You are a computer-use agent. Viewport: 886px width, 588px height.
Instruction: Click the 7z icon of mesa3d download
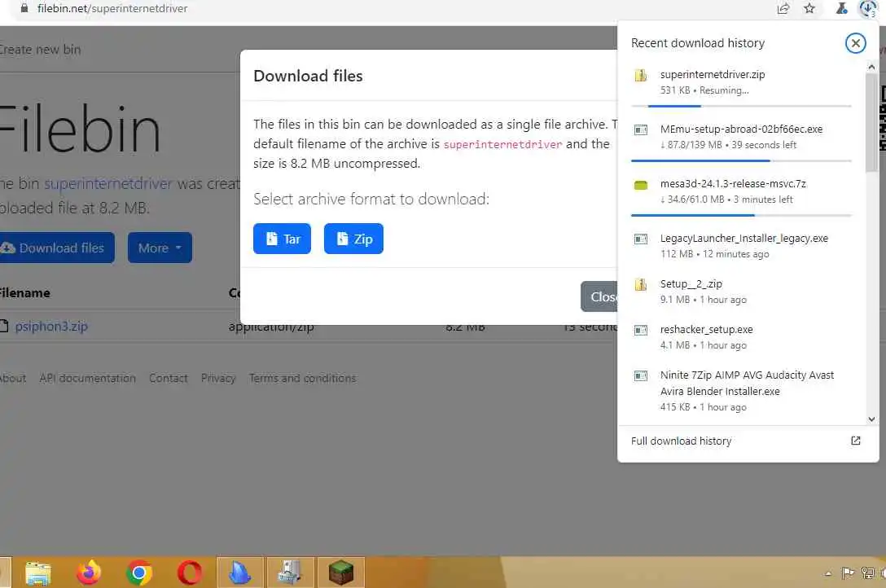(640, 185)
